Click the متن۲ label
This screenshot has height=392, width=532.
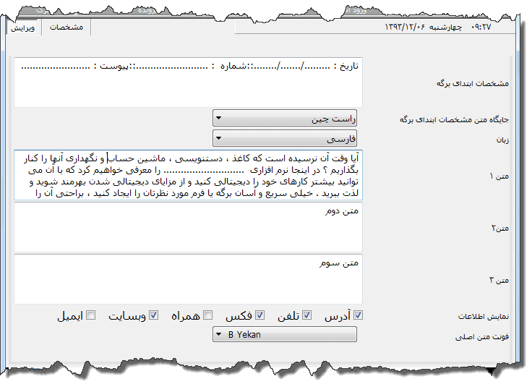pyautogui.click(x=500, y=228)
